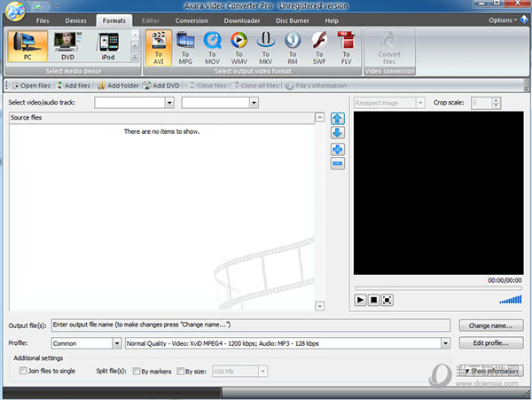Switch to the Devices tab

pyautogui.click(x=75, y=20)
